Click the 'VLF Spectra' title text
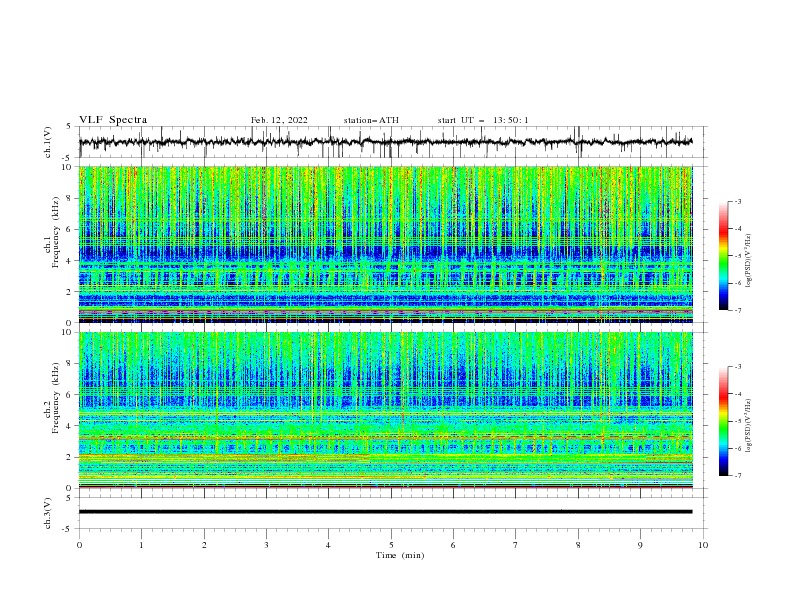This screenshot has width=792, height=612. pos(113,120)
